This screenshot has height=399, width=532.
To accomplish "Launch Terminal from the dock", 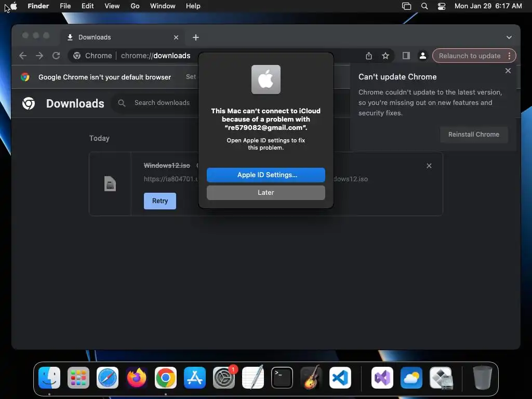I will click(x=282, y=378).
